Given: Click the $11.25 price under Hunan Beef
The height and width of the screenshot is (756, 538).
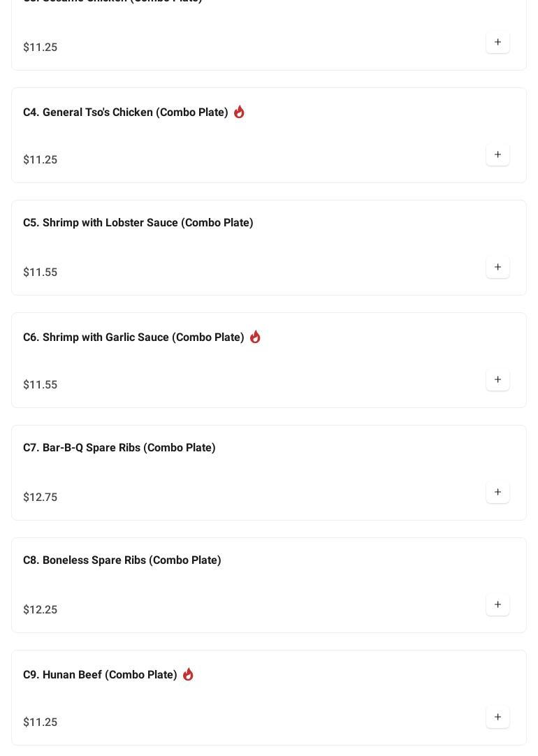Looking at the screenshot, I should tap(41, 722).
